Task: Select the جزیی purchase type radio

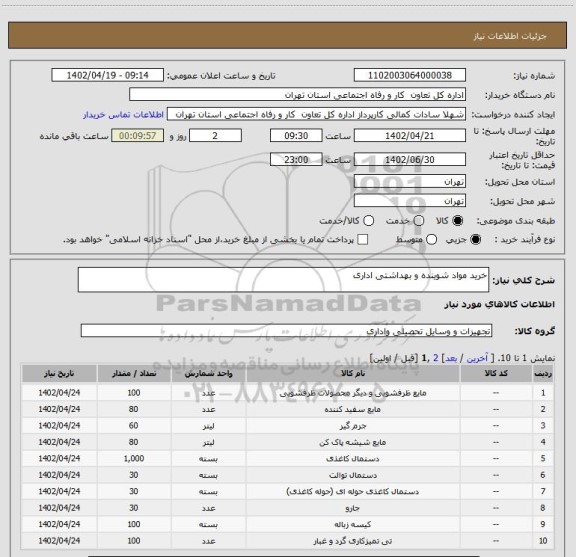Action: [x=475, y=240]
